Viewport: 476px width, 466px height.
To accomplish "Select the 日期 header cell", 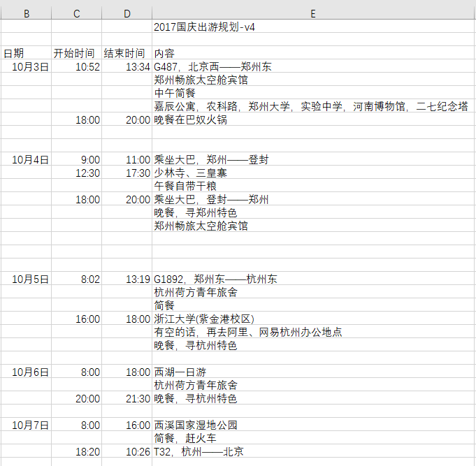I will (14, 54).
